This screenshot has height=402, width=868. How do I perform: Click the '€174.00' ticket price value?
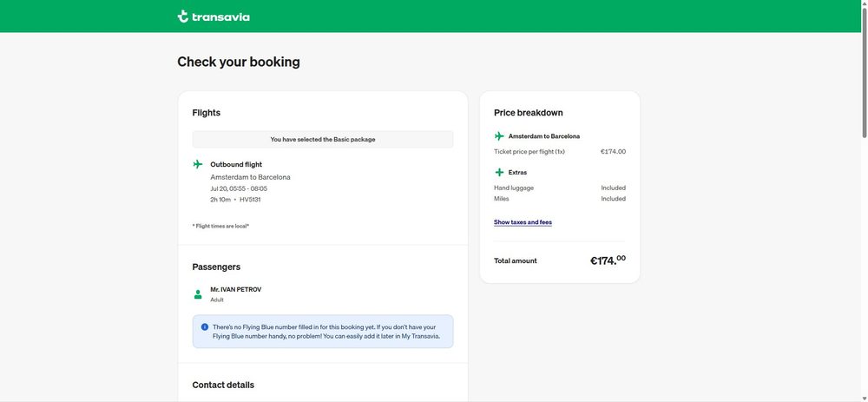pos(613,151)
